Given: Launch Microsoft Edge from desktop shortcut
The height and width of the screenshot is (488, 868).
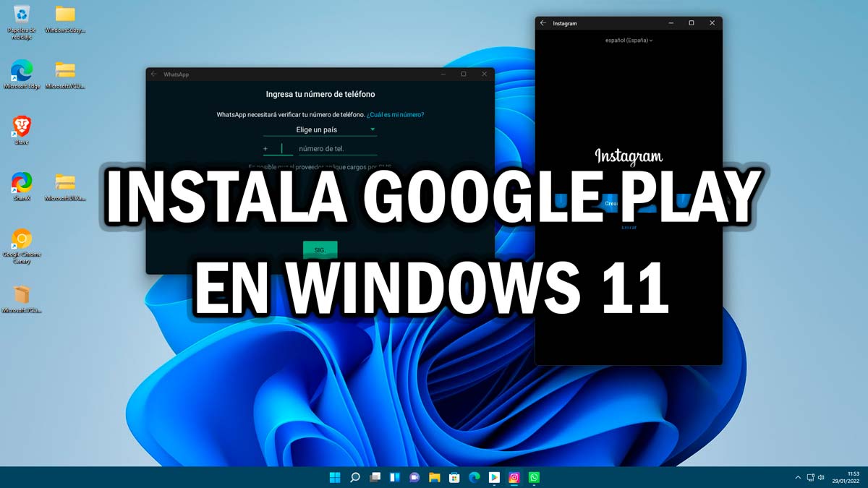Looking at the screenshot, I should pyautogui.click(x=22, y=74).
